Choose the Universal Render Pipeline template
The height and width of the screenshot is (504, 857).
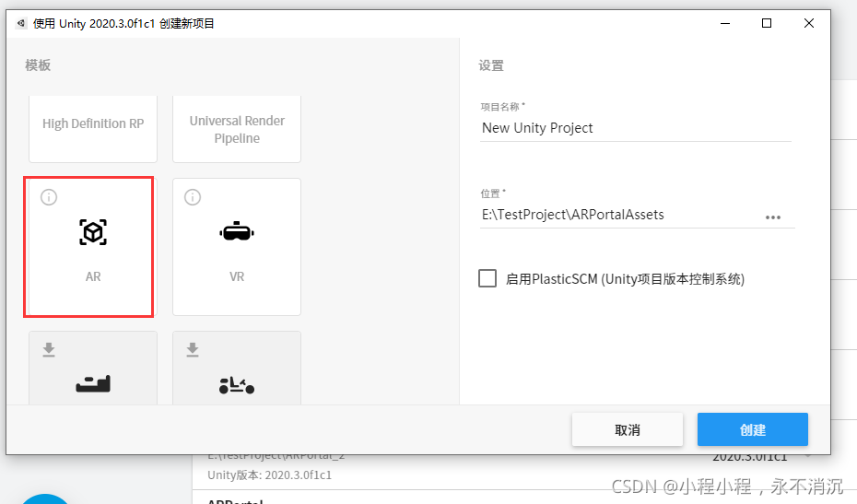click(x=237, y=129)
